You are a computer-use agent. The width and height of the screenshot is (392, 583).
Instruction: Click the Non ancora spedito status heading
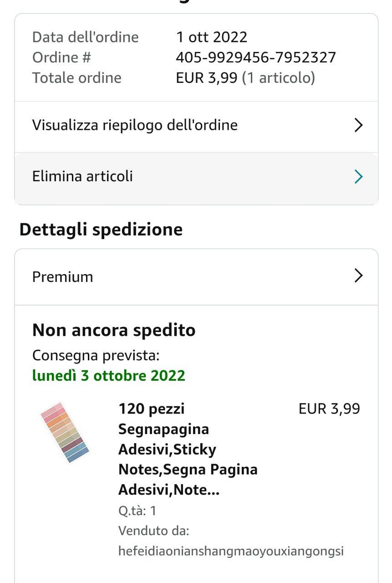pyautogui.click(x=114, y=330)
